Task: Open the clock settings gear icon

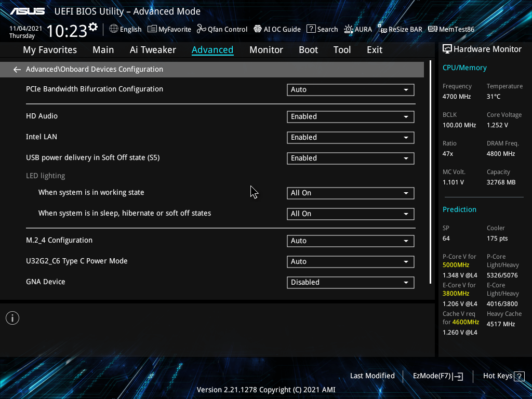Action: tap(93, 27)
